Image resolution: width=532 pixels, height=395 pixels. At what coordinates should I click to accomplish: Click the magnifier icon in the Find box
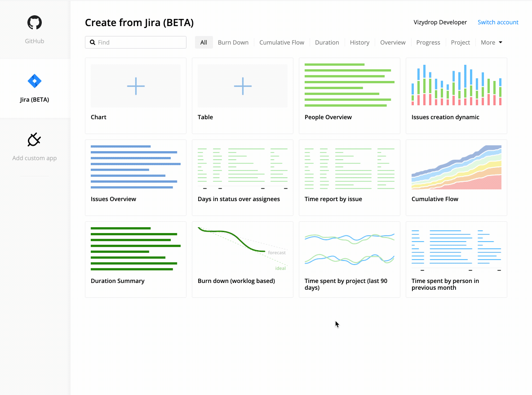pyautogui.click(x=92, y=42)
